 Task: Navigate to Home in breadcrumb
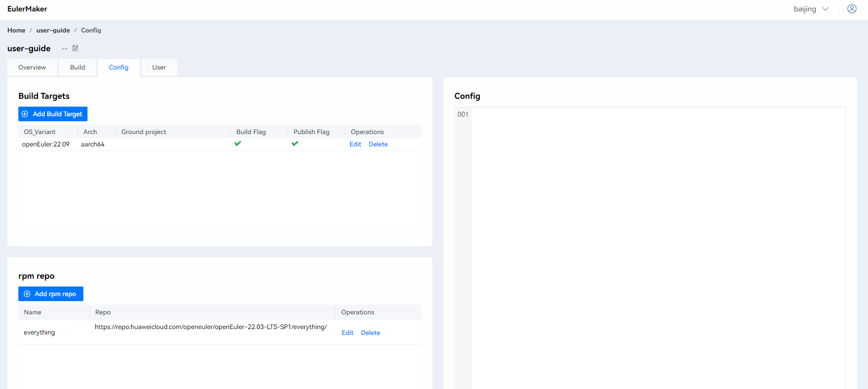(16, 30)
